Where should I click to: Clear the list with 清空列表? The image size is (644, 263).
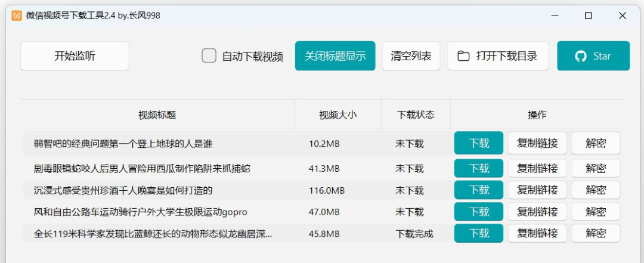coord(411,56)
